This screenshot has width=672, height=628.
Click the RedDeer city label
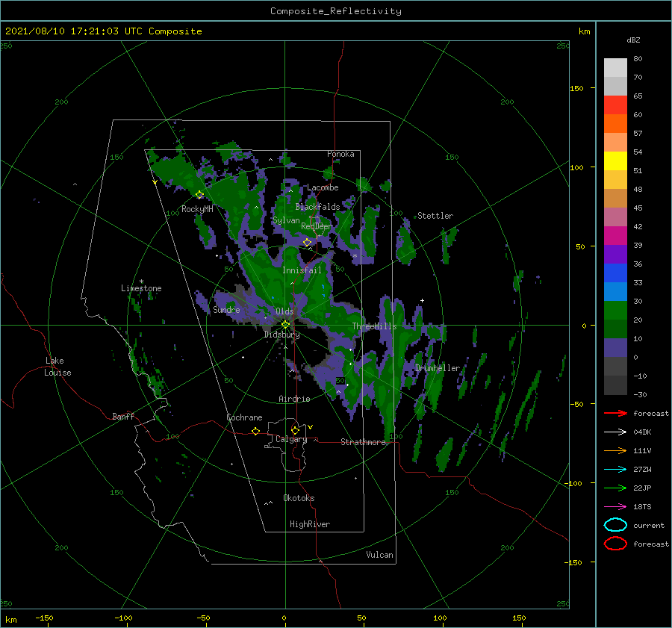point(317,226)
